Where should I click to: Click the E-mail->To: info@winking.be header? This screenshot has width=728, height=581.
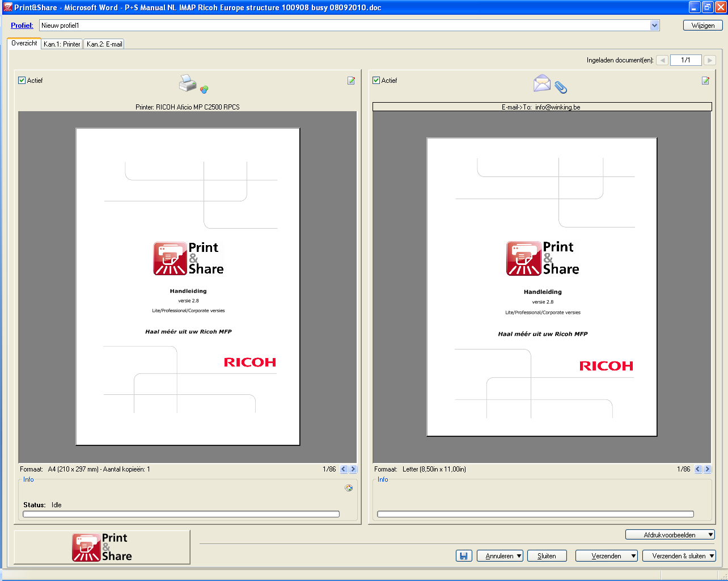click(x=542, y=107)
